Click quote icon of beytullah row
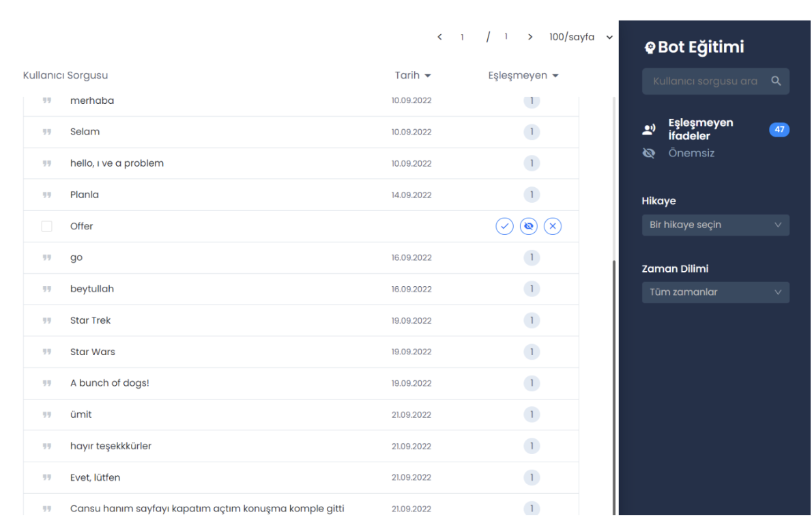812x519 pixels. 47,289
